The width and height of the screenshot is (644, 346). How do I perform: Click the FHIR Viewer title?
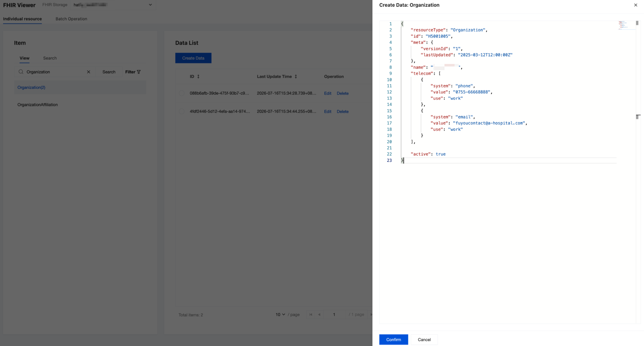tap(19, 5)
